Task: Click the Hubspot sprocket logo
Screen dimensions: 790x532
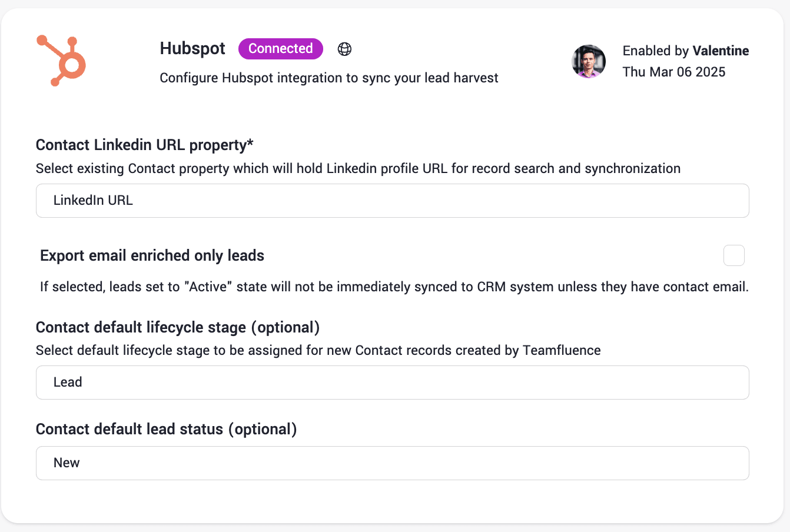Action: (x=61, y=61)
